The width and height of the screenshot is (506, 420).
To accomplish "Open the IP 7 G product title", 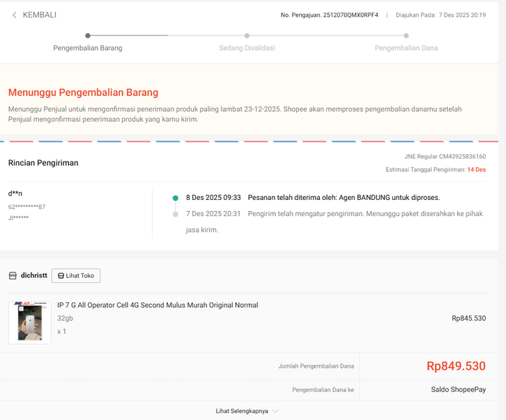I will pyautogui.click(x=158, y=305).
